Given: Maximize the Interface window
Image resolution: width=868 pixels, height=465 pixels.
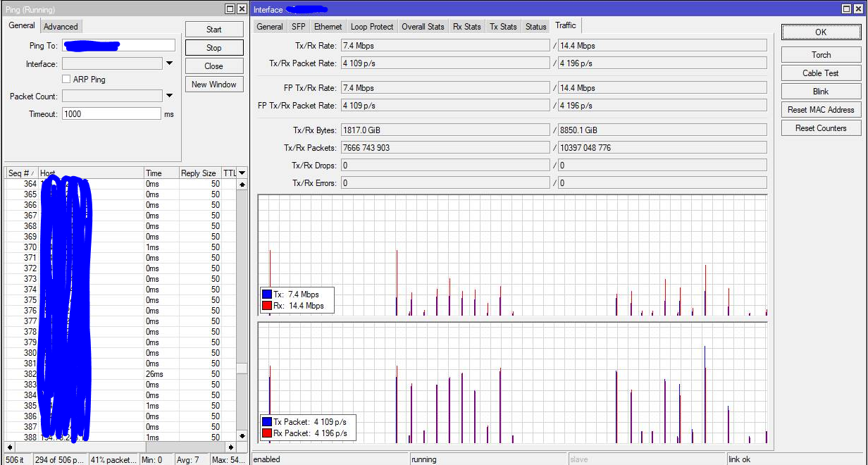Looking at the screenshot, I should [x=847, y=9].
